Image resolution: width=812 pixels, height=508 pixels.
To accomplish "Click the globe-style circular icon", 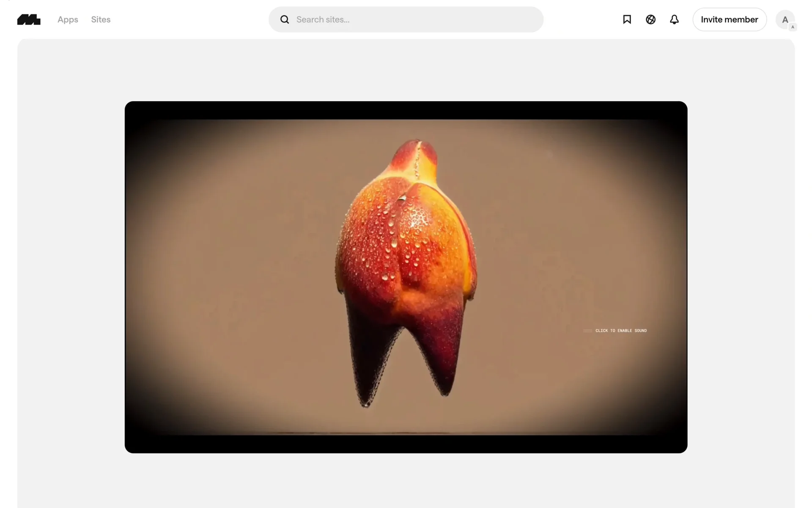I will 650,19.
